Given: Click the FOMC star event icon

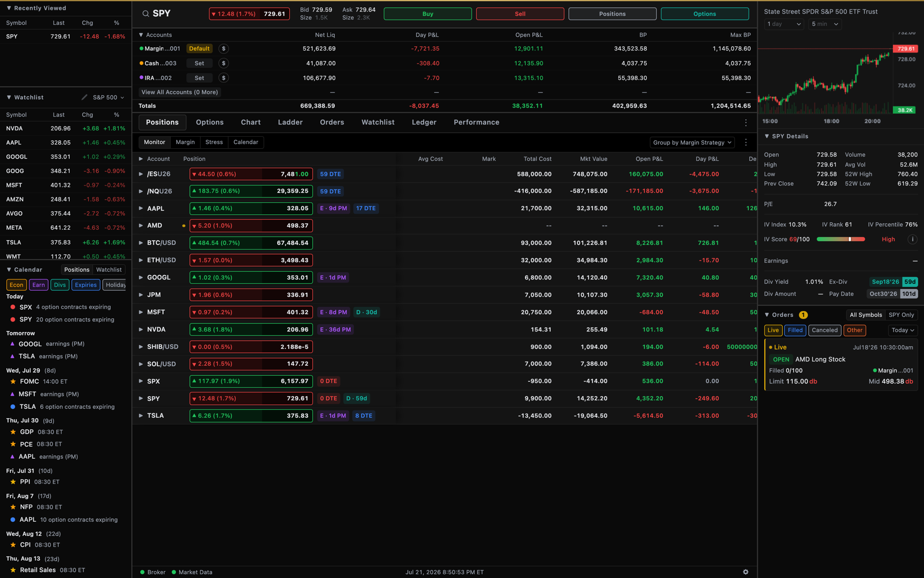Looking at the screenshot, I should coord(13,381).
